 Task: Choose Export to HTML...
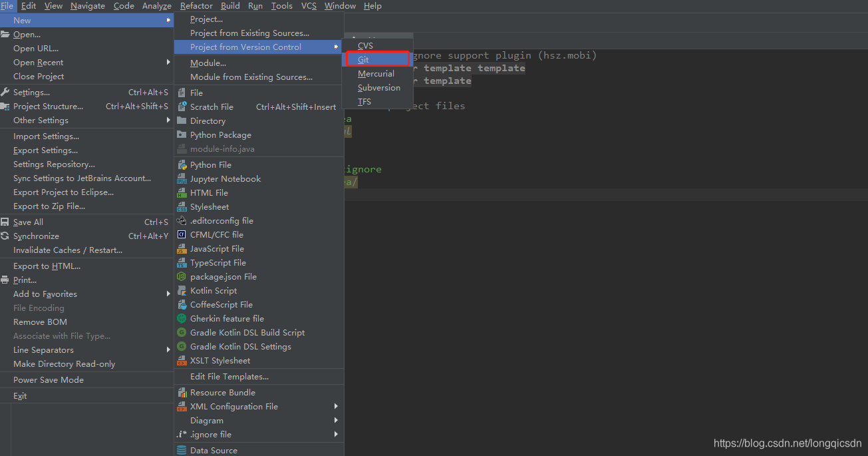pyautogui.click(x=86, y=266)
